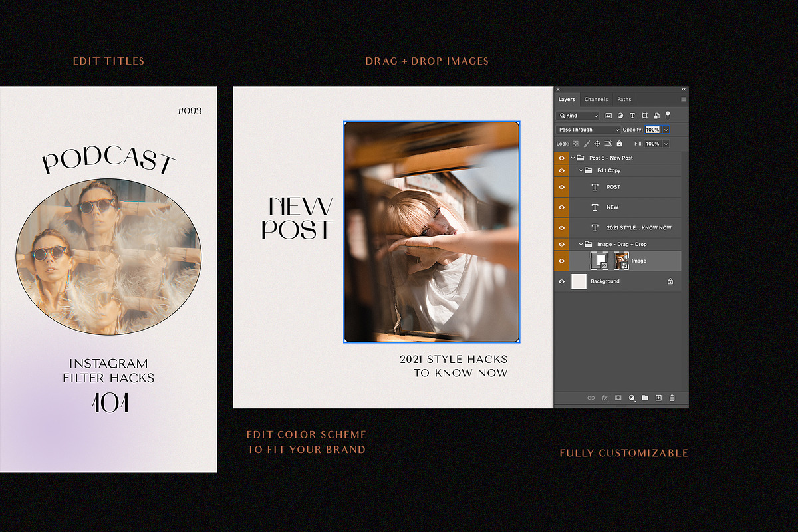Select the Image - Drag + Drop group name
Screen dimensions: 798x532
pos(622,244)
